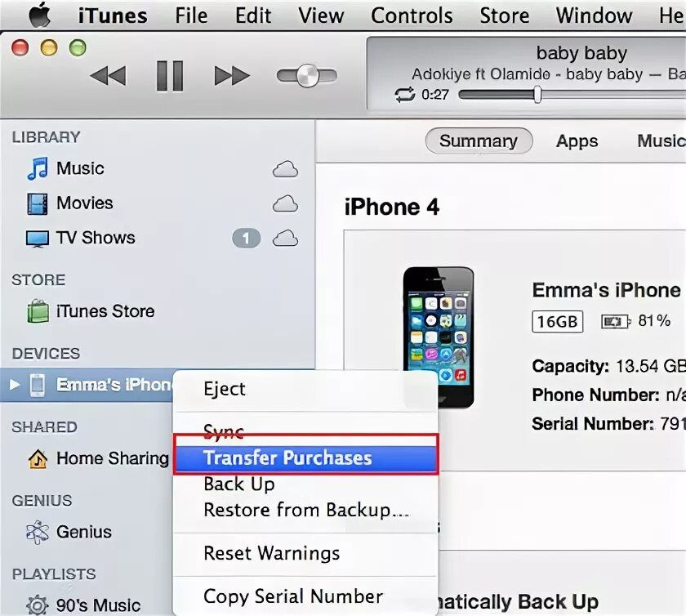686x616 pixels.
Task: Click the iTunes Store shopping bag icon
Action: coord(38,311)
